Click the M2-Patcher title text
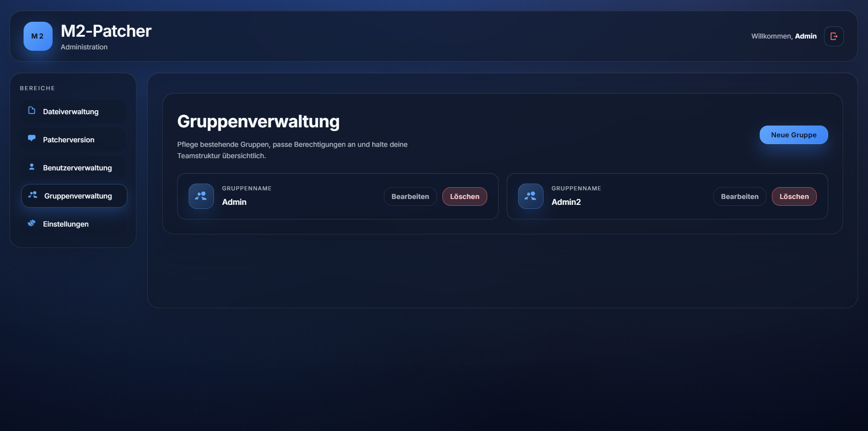This screenshot has height=431, width=868. click(x=106, y=31)
